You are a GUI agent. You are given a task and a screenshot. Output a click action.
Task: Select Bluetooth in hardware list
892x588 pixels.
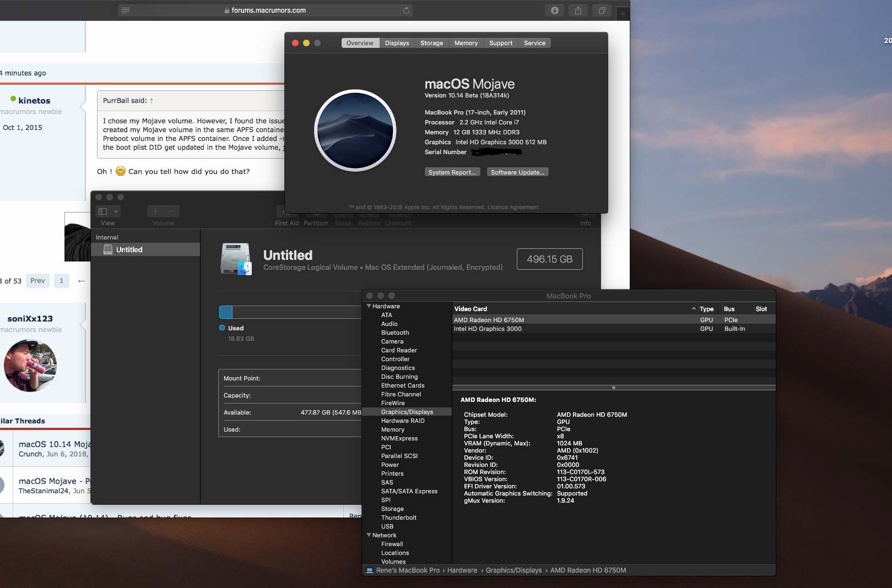tap(395, 333)
